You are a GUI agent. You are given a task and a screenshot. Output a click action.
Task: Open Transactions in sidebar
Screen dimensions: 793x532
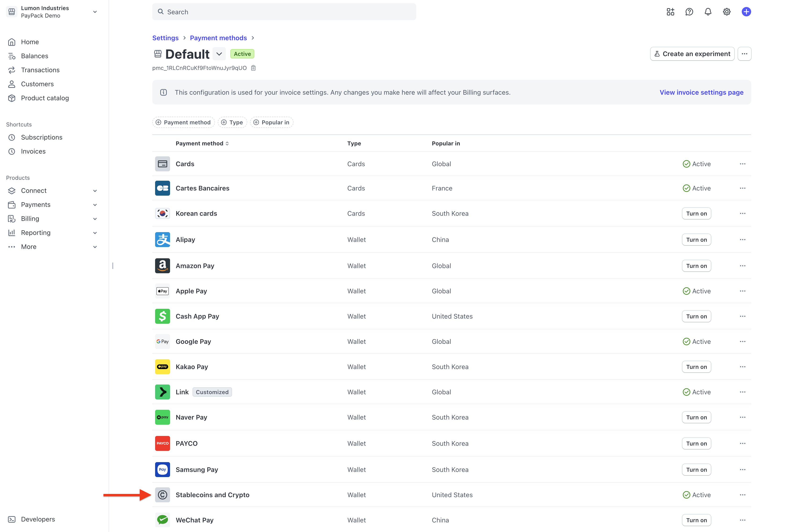pos(40,70)
